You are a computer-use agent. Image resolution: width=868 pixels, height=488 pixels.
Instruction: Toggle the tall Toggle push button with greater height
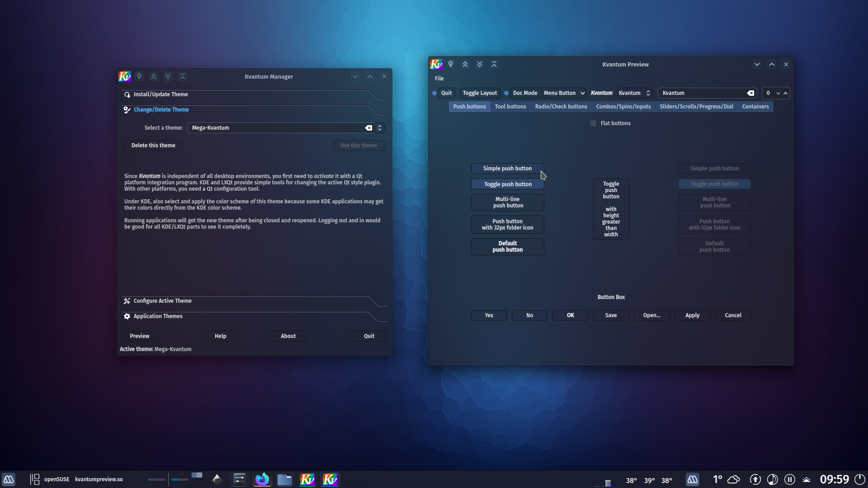pyautogui.click(x=611, y=209)
